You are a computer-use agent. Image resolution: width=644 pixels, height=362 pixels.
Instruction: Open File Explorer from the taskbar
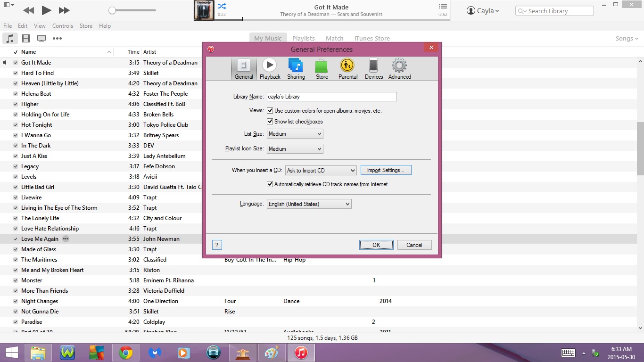point(38,353)
